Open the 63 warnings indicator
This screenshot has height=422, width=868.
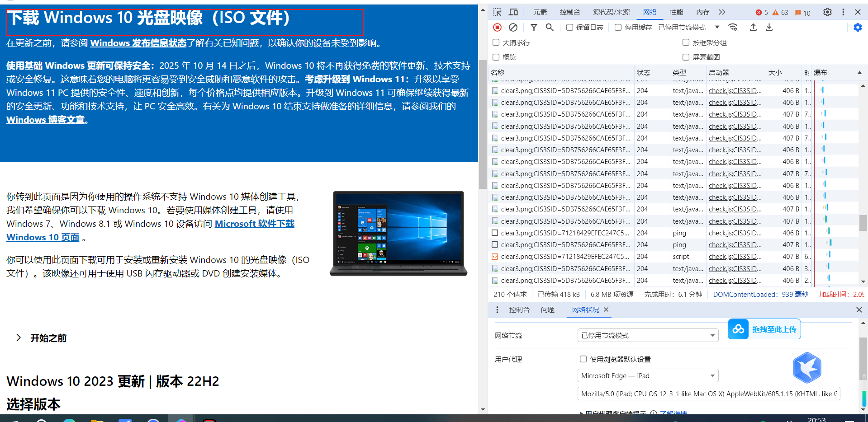click(x=780, y=13)
